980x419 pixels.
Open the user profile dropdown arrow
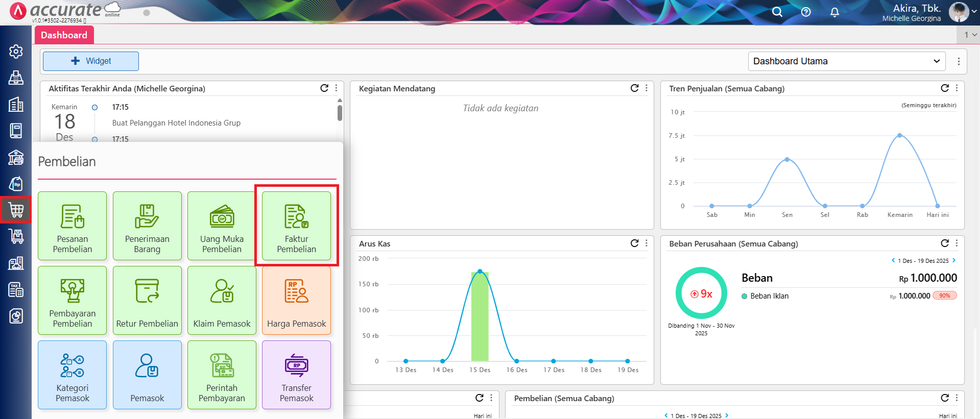(x=974, y=11)
